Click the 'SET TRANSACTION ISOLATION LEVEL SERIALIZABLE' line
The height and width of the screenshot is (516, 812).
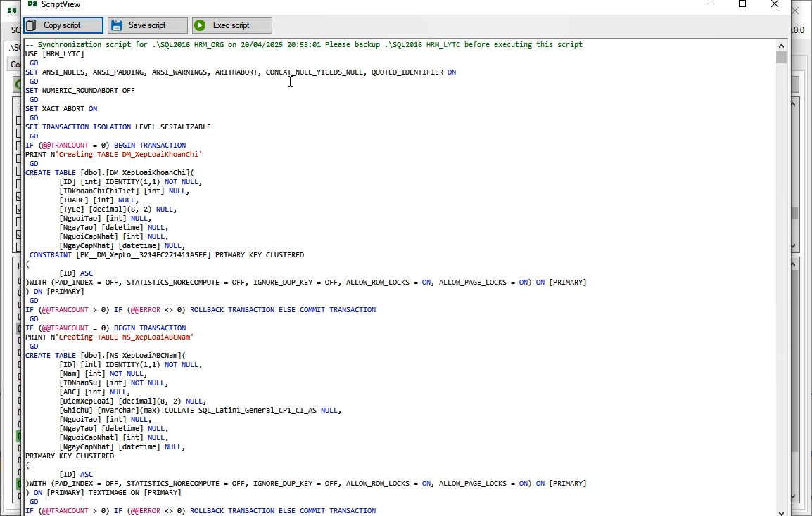(118, 127)
